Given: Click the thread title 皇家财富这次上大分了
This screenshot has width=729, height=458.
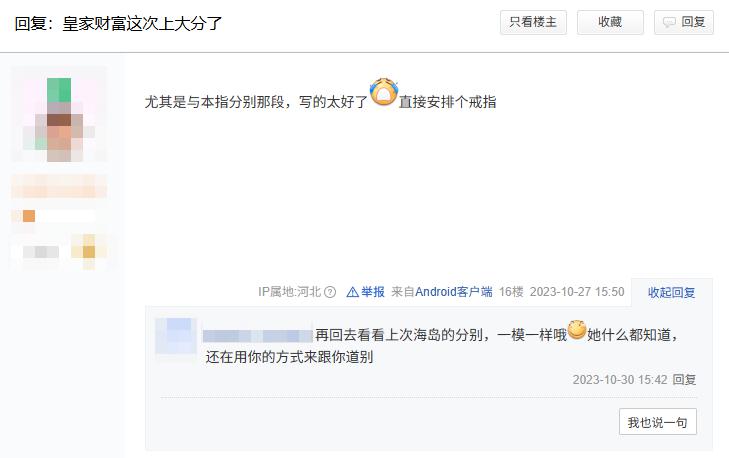Looking at the screenshot, I should (x=142, y=23).
